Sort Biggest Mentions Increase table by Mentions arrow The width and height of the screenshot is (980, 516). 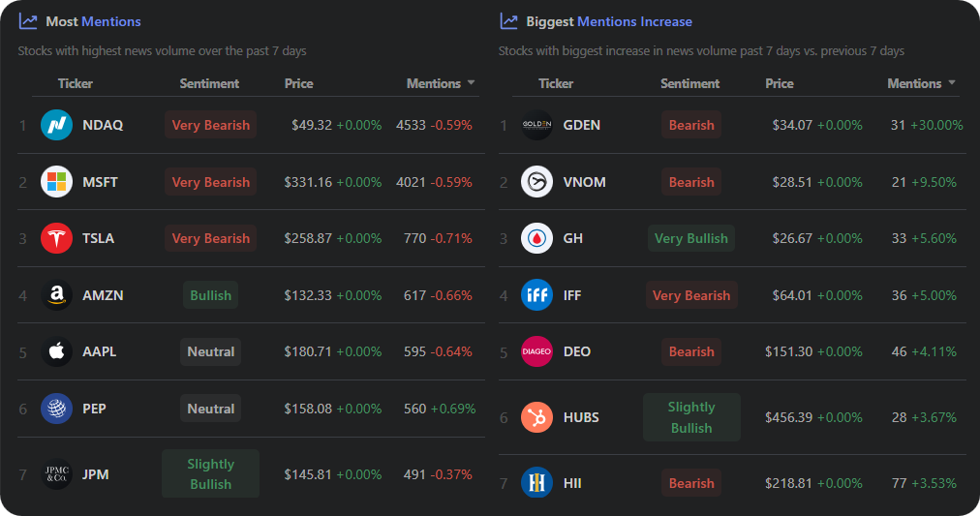tap(952, 82)
